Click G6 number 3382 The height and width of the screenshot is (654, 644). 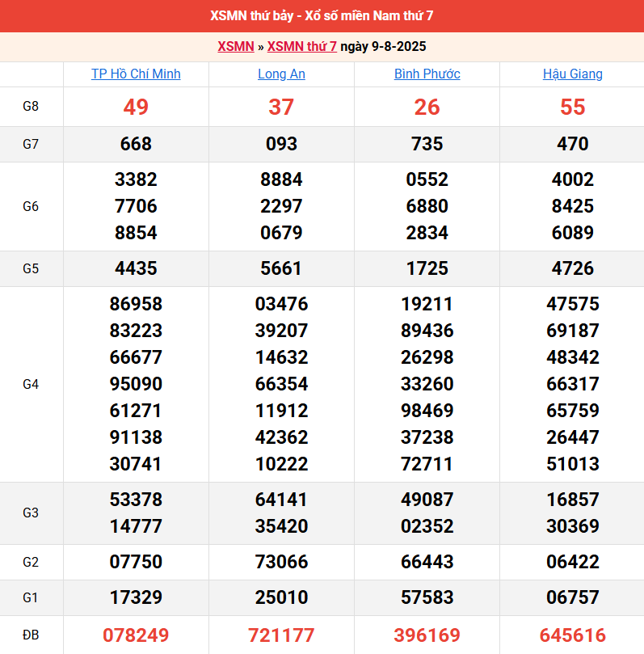136,179
